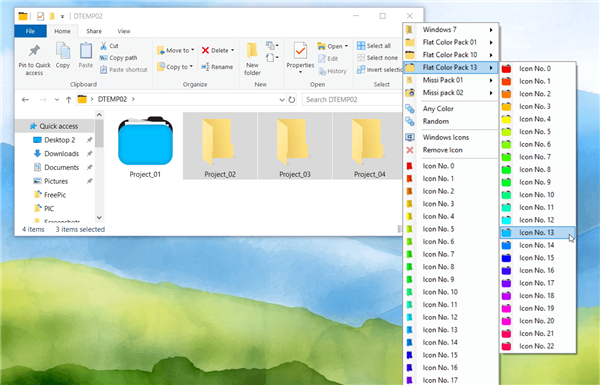Select the blue Project_01 folder

[145, 147]
